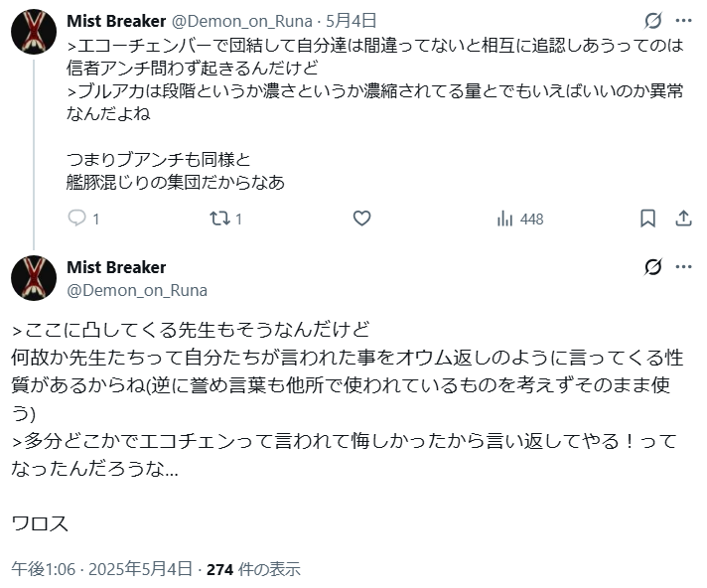Click @Demon_on_Runa handle in second tweet

[x=137, y=290]
